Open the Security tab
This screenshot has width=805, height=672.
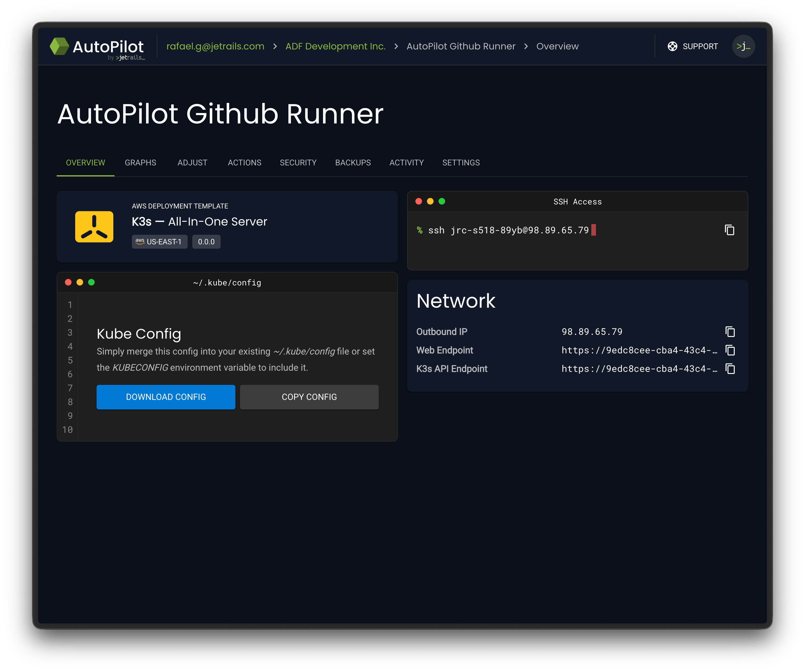(x=298, y=163)
